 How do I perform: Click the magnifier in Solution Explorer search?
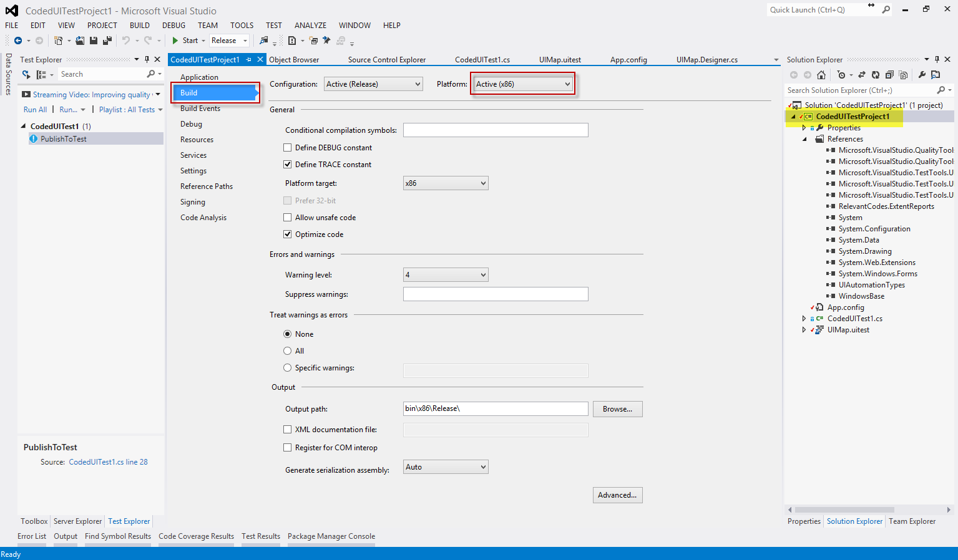coord(941,90)
